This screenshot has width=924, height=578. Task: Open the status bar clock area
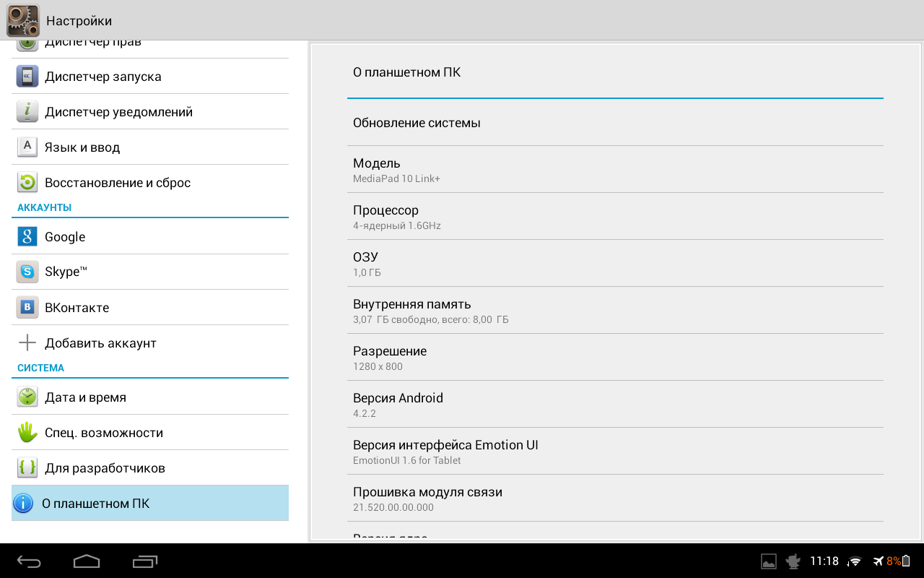[x=824, y=561]
